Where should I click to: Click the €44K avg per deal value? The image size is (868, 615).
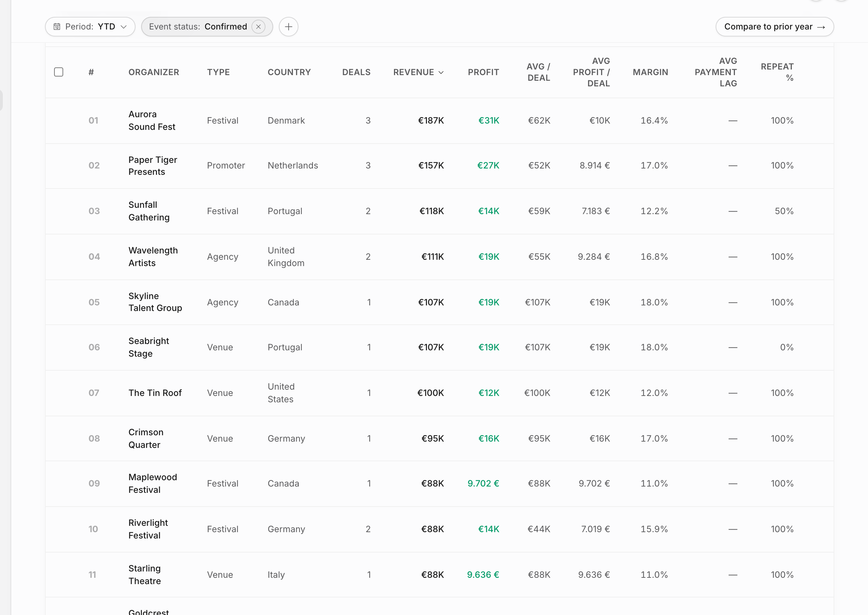point(539,529)
